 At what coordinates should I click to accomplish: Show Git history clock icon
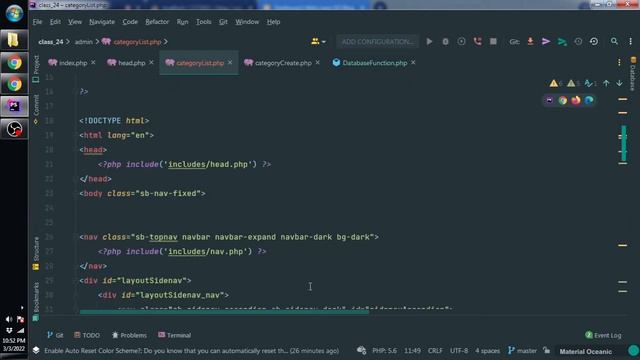click(x=578, y=42)
